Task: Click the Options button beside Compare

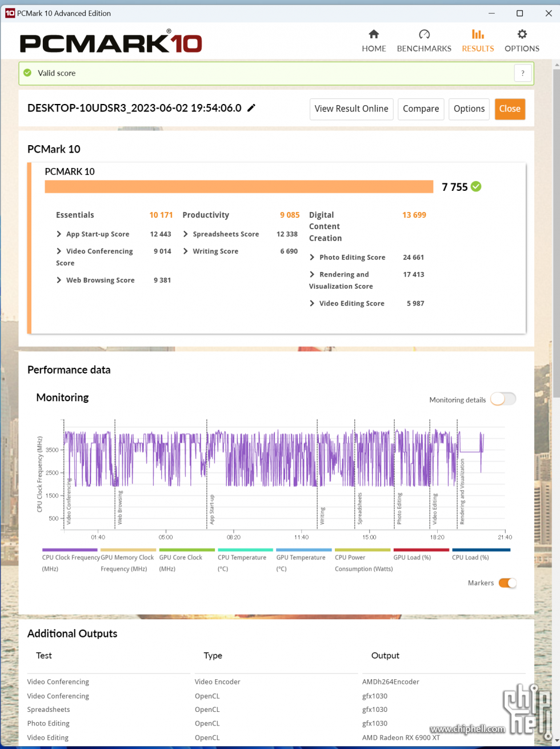Action: click(x=469, y=109)
